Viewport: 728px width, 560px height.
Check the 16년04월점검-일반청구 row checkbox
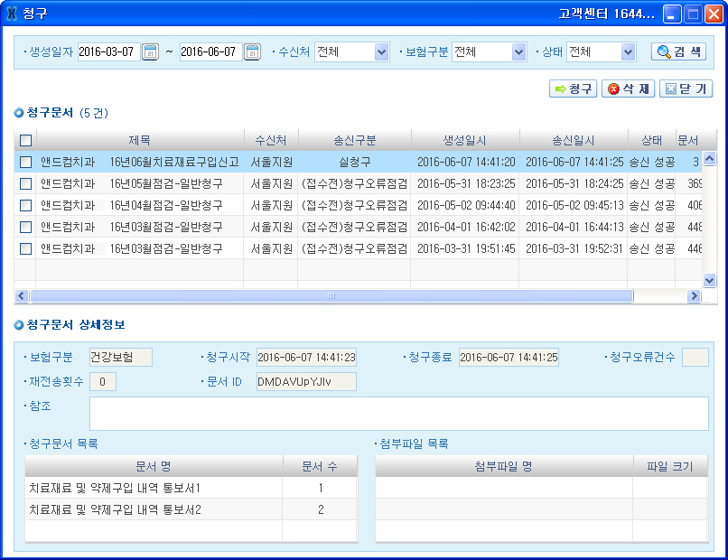click(25, 205)
